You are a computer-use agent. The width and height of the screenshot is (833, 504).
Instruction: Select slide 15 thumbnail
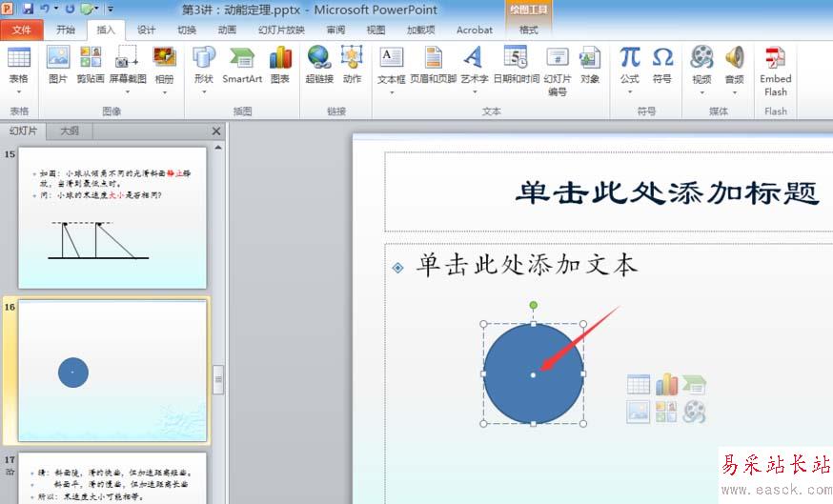[112, 218]
